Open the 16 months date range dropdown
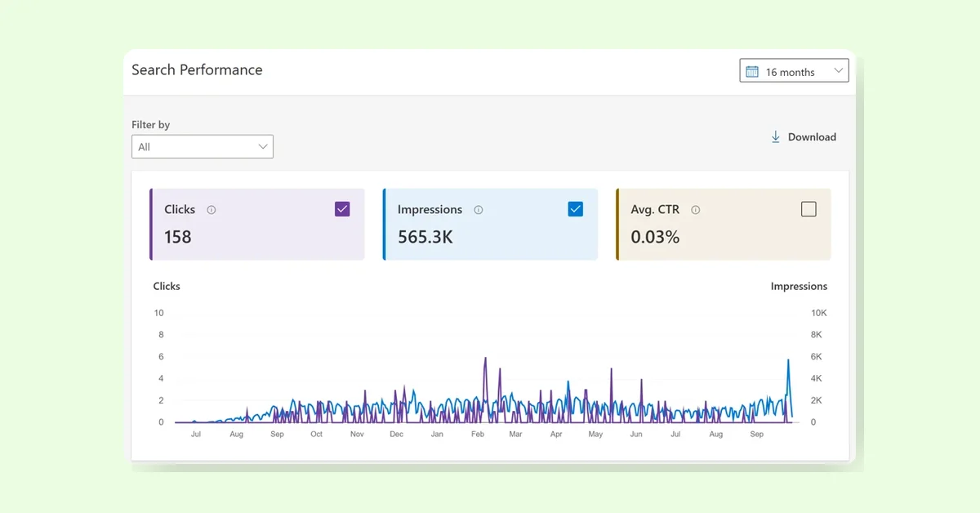Screen dimensions: 980x513 point(794,71)
